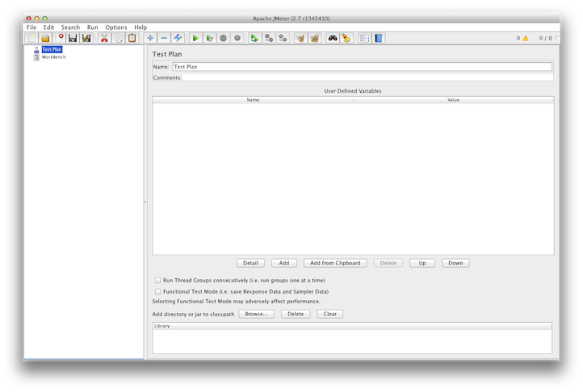Save the test plan with the floppy disk icon
583x392 pixels.
(73, 38)
